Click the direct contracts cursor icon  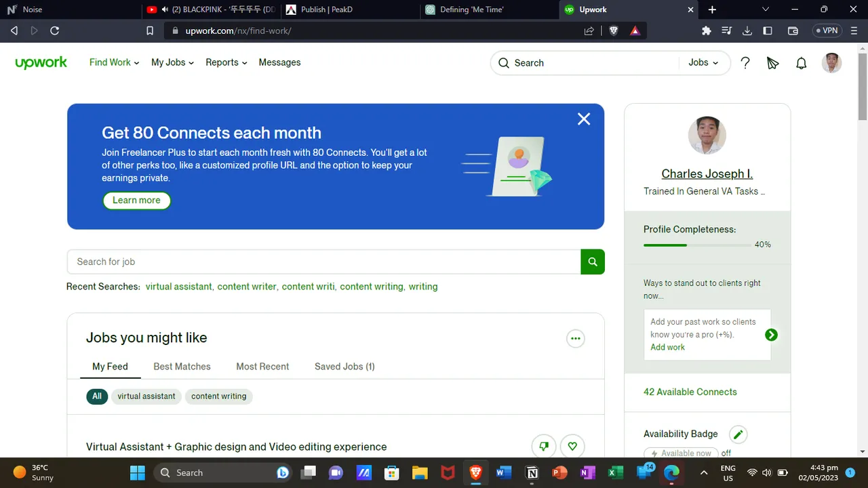[x=772, y=63]
